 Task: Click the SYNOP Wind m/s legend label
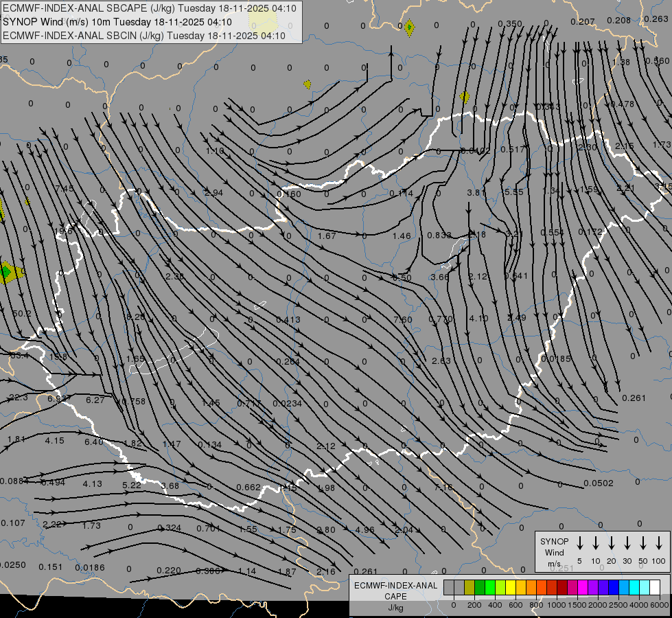point(554,552)
